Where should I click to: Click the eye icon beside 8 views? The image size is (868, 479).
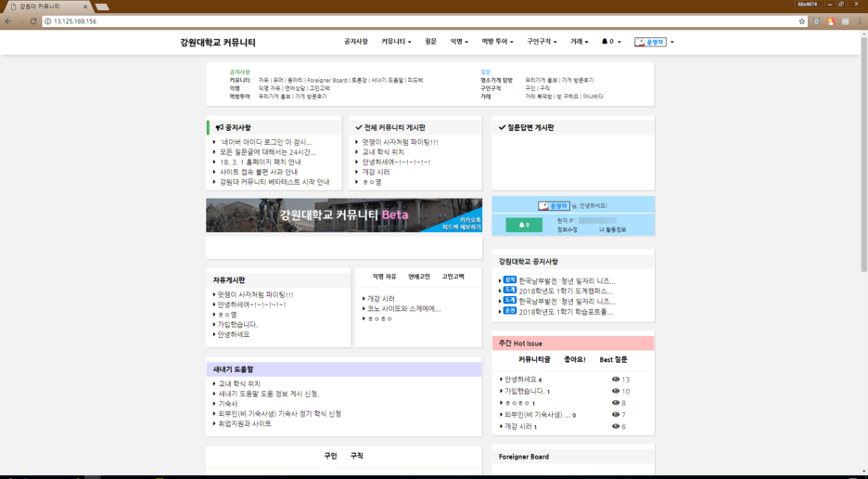coord(616,403)
